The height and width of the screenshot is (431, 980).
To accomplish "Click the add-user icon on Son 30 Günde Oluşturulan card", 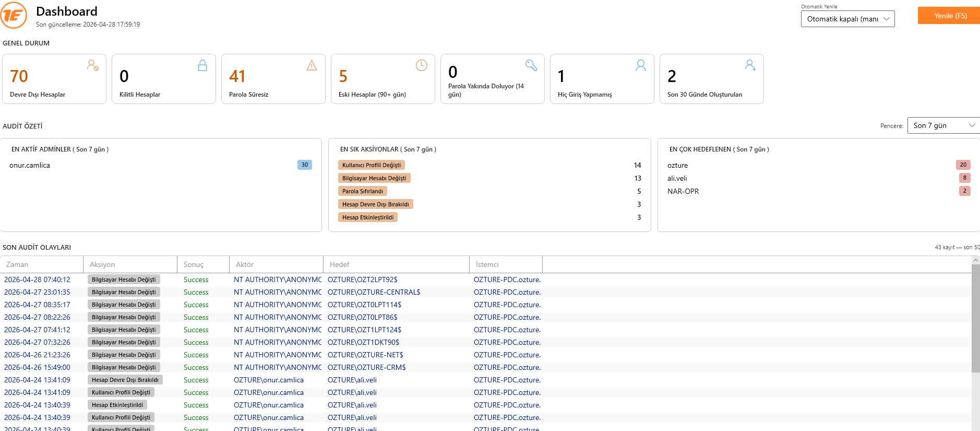I will pos(750,65).
